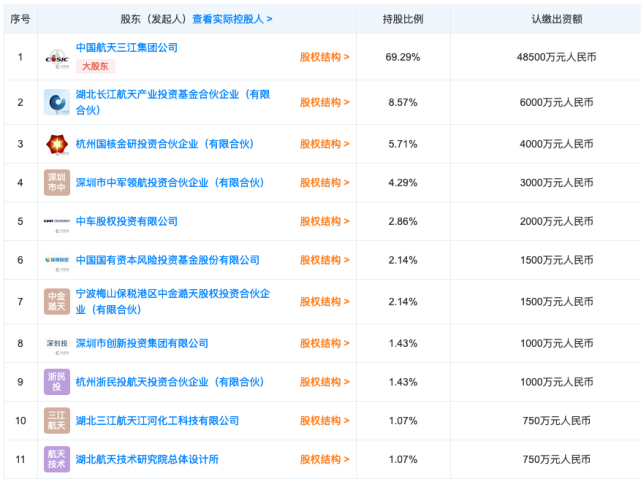
Task: Click the 持股比例 column header
Action: click(x=403, y=19)
